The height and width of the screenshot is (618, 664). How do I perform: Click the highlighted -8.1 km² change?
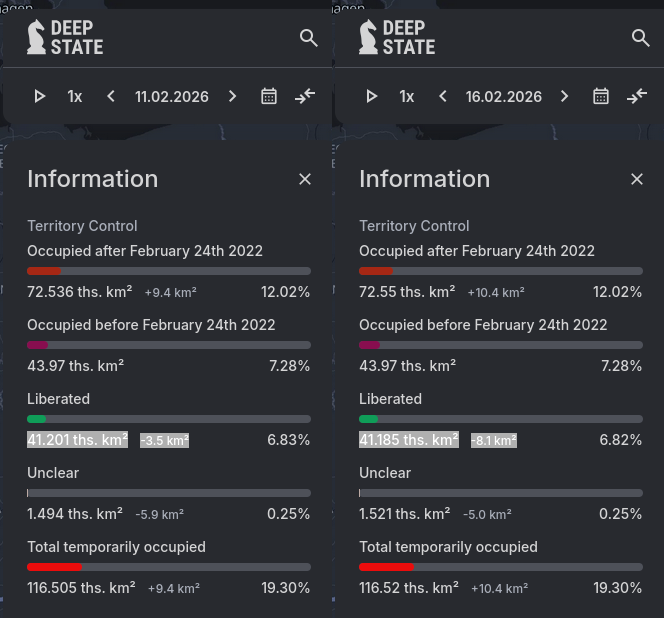(x=494, y=441)
